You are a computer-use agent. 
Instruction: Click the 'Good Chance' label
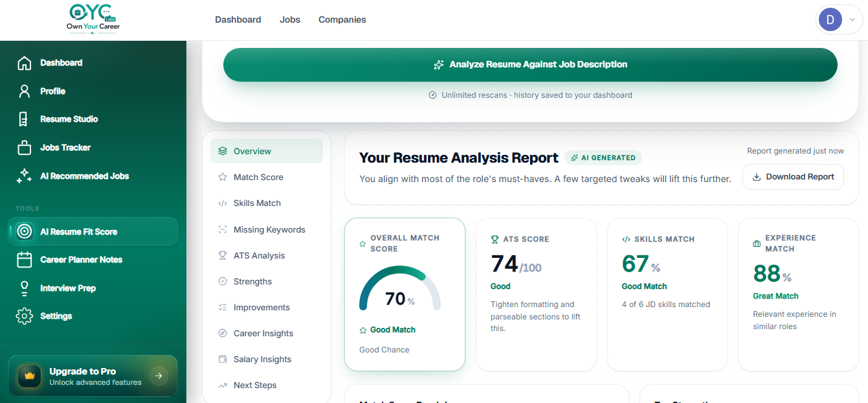coord(384,350)
